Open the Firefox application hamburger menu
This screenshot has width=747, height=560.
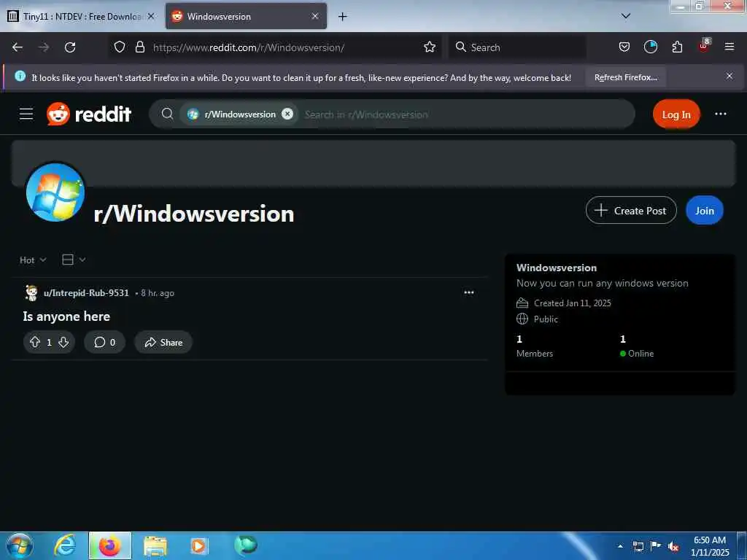click(729, 47)
